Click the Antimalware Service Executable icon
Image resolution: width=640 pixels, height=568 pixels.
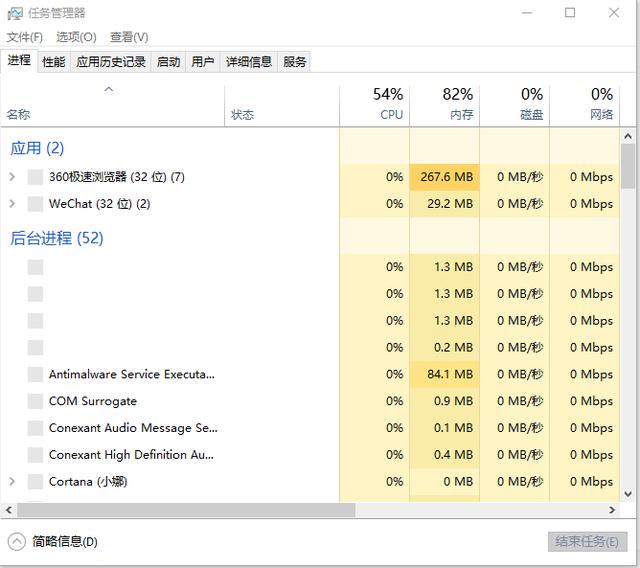tap(36, 374)
